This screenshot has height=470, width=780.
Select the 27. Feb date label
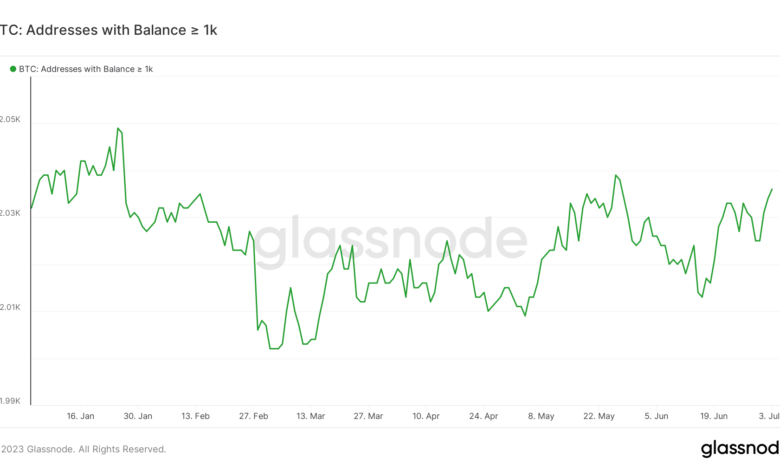[x=252, y=415]
